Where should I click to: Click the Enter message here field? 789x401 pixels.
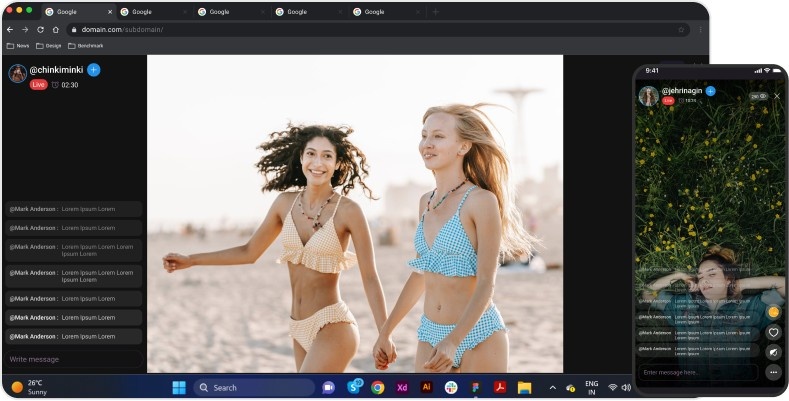[x=698, y=372]
